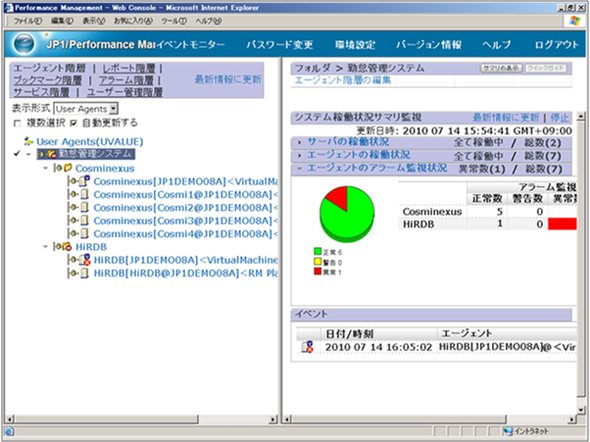
Task: Click the Cosminexus[Cosmi3@JP1DEMO08A] agent icon
Action: (85, 220)
